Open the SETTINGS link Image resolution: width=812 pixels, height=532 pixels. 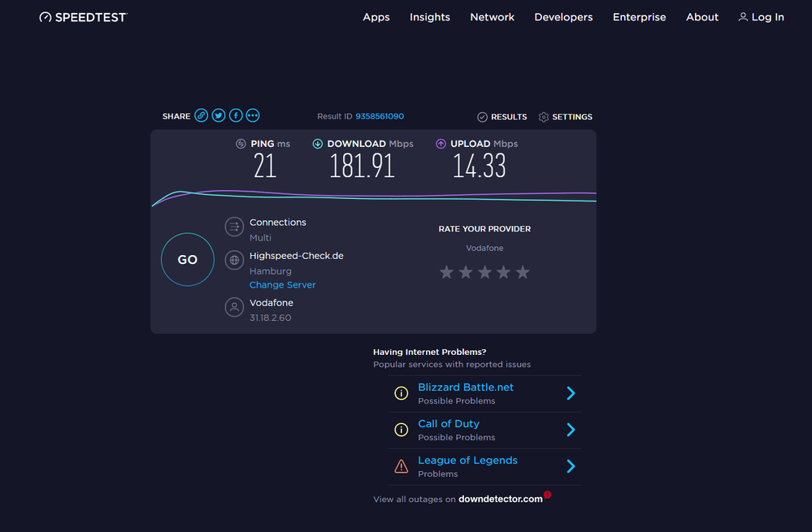click(571, 117)
